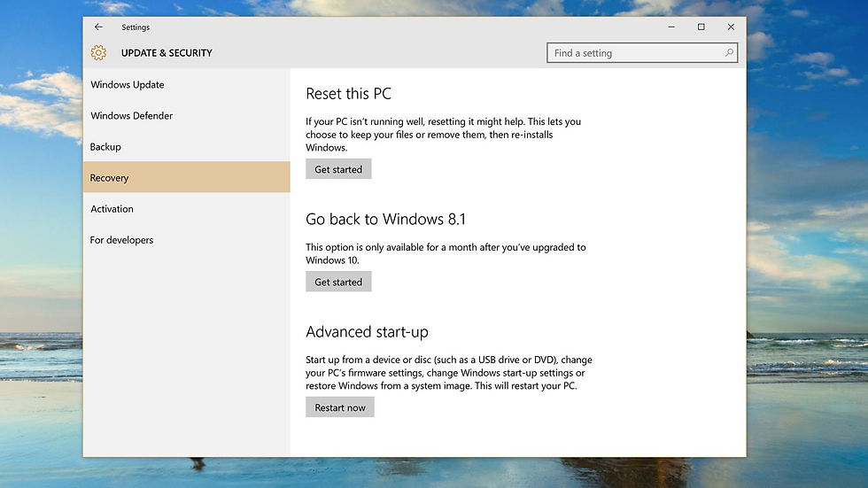Open Windows Update section
Screen dimensions: 868x488
[187, 85]
